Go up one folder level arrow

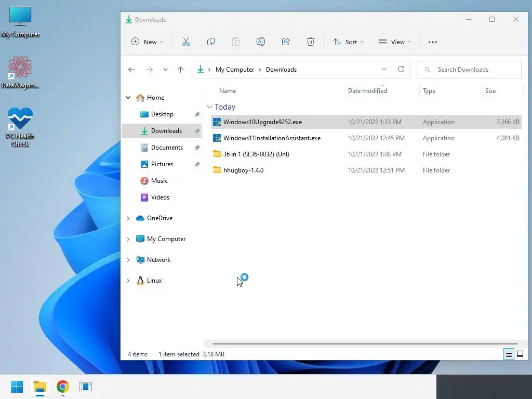pyautogui.click(x=180, y=70)
